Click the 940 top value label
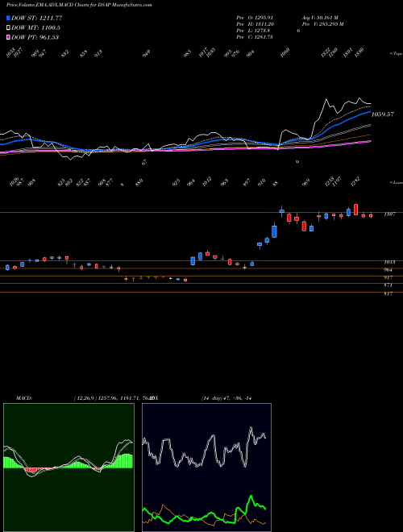Screen dimensions: 403x532 [x=146, y=54]
